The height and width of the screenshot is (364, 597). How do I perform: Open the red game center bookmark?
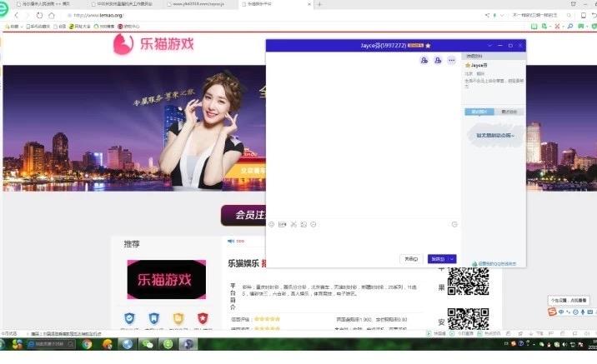[x=128, y=27]
